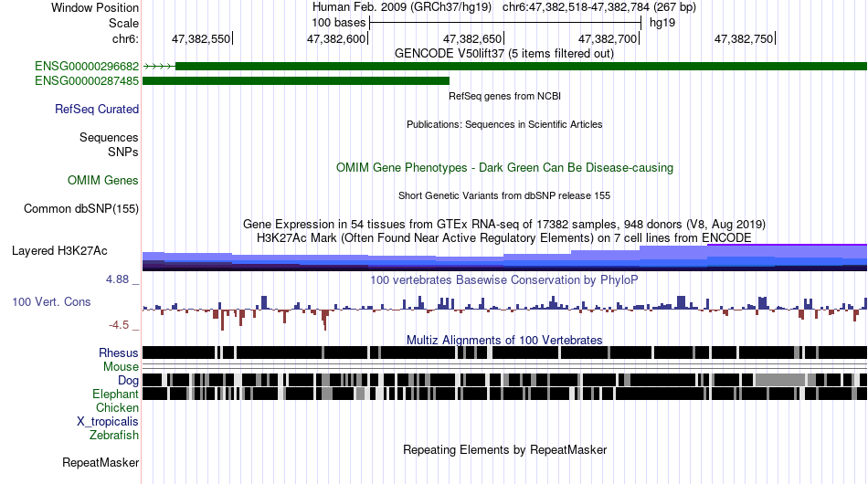
Task: Click Repeating Elements by RepeatMasker title
Action: click(504, 449)
